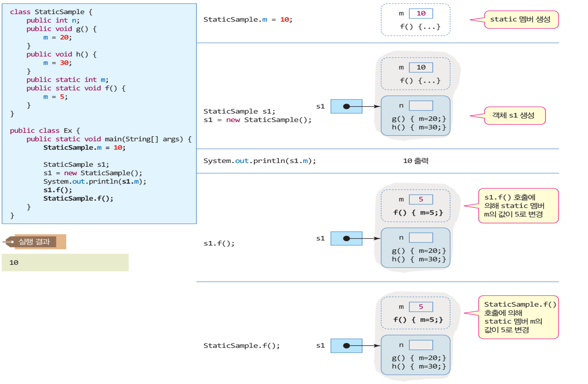Click the '10 출력' text
The image size is (588, 384).
click(x=415, y=161)
